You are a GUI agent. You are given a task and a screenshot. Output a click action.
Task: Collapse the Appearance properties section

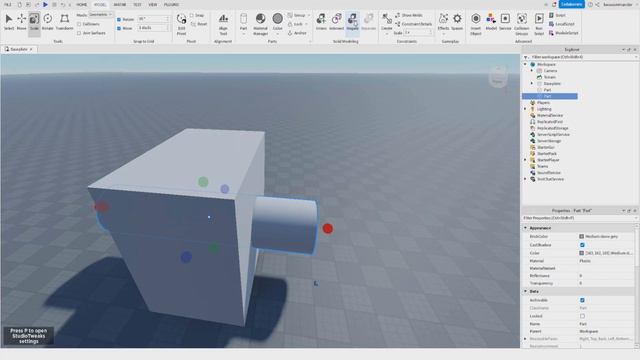coord(526,228)
